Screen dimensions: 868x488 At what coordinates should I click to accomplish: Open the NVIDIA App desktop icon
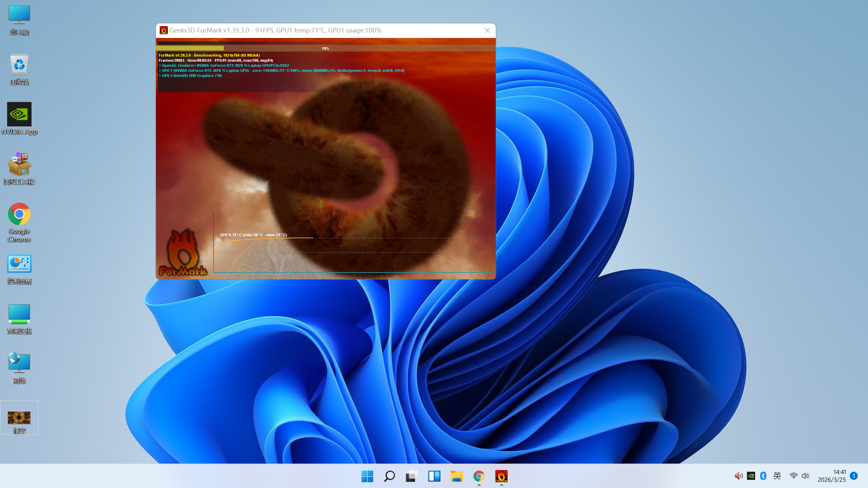[x=19, y=115]
